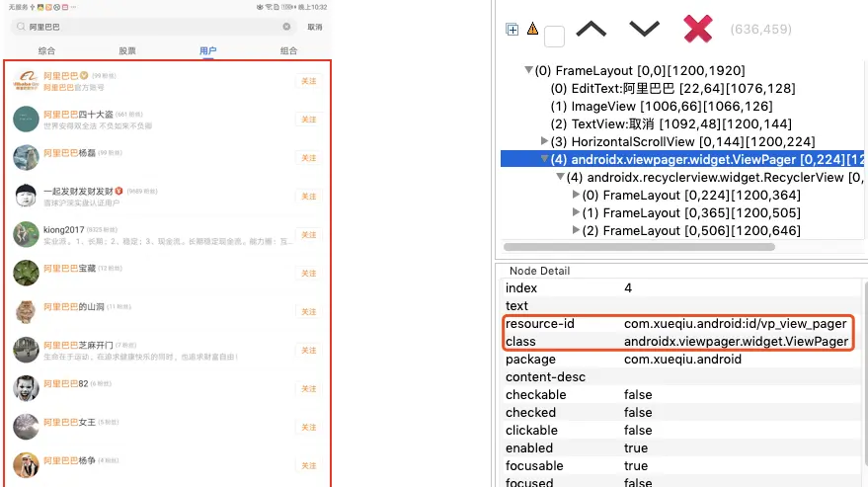Viewport: 868px width, 487px height.
Task: Open avatar of 一起发财发财发财
Action: [x=26, y=197]
